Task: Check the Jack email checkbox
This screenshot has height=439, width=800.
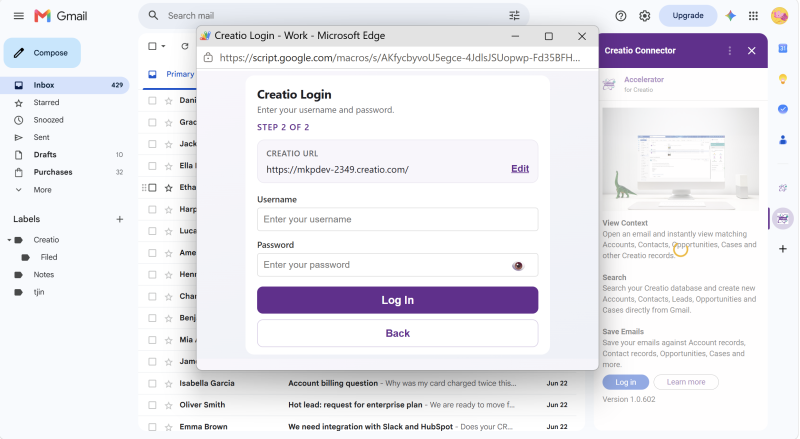Action: tap(152, 144)
